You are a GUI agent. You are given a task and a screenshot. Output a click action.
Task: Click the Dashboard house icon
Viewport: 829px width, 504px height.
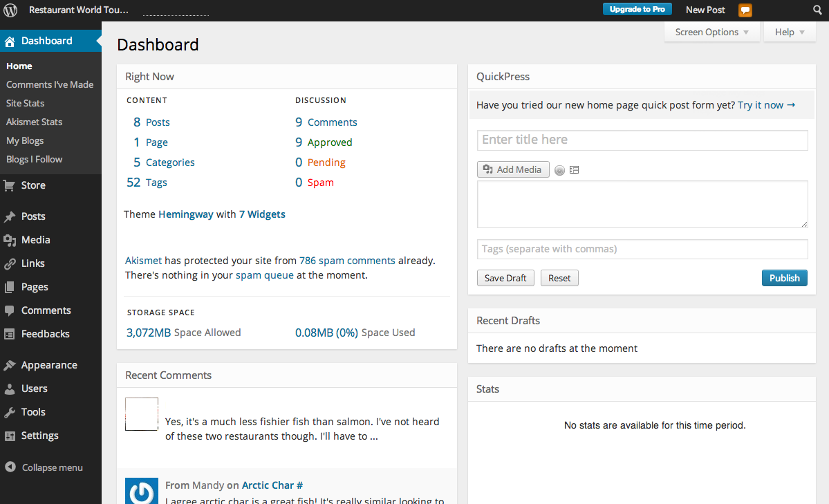click(10, 41)
